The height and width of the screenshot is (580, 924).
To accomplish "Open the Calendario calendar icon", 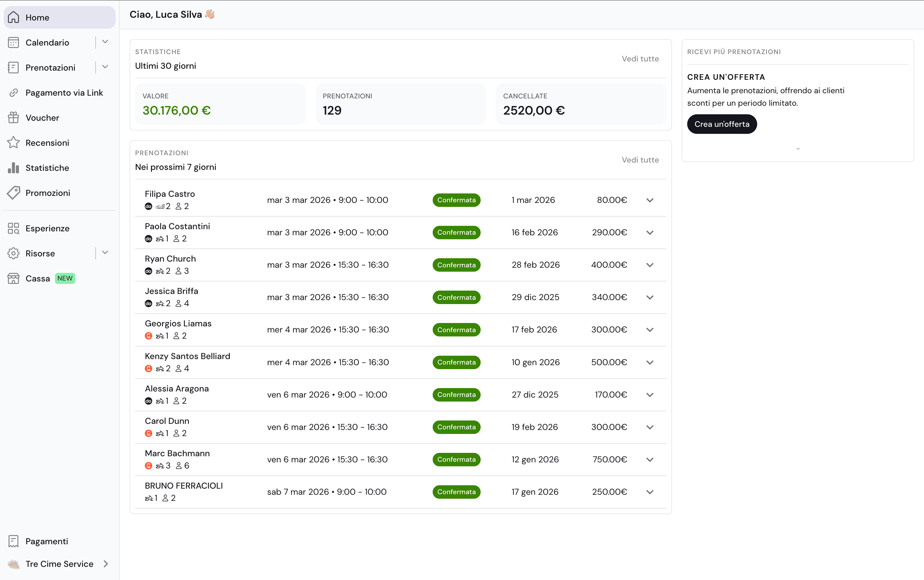I will [14, 42].
